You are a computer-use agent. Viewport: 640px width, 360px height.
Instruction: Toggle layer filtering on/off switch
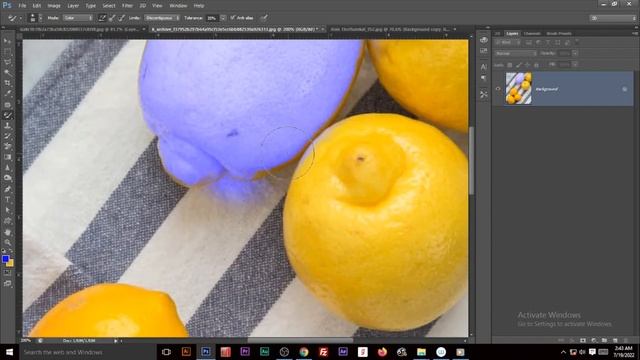pyautogui.click(x=577, y=41)
